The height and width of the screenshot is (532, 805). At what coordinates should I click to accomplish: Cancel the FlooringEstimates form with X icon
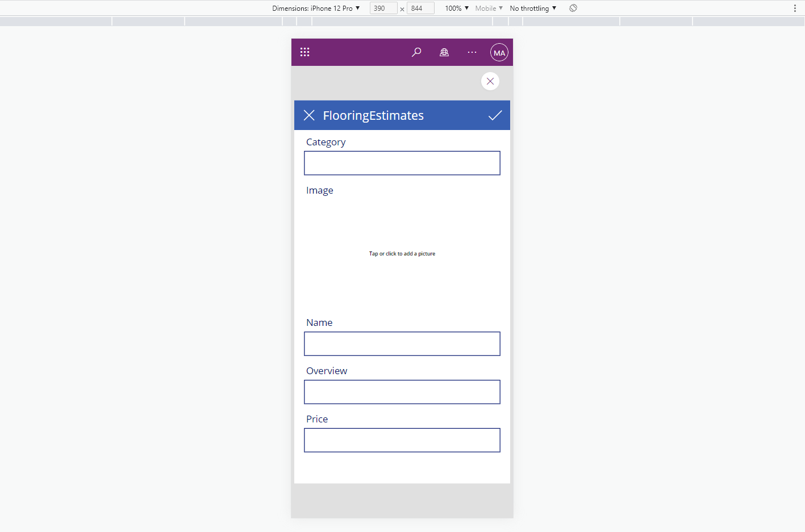coord(309,115)
